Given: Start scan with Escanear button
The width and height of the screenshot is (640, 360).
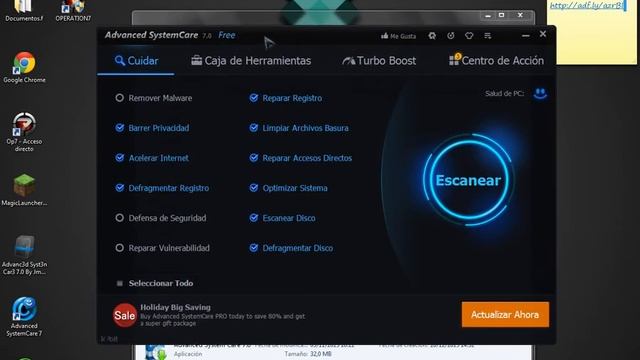Looking at the screenshot, I should coord(468,180).
